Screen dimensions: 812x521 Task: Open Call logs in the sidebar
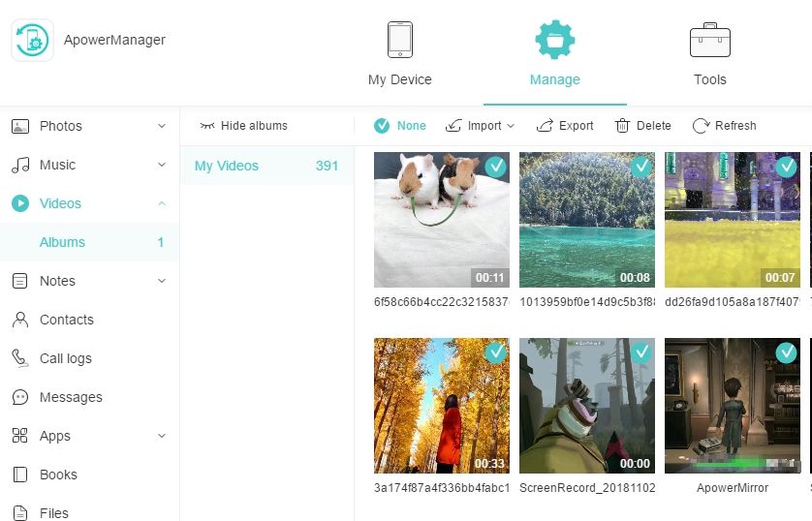[x=65, y=358]
